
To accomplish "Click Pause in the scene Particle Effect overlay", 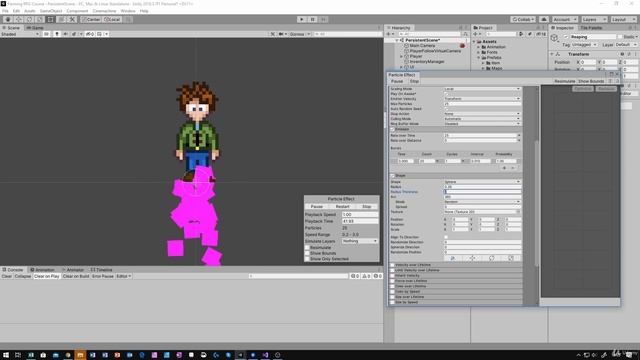I will coord(317,207).
